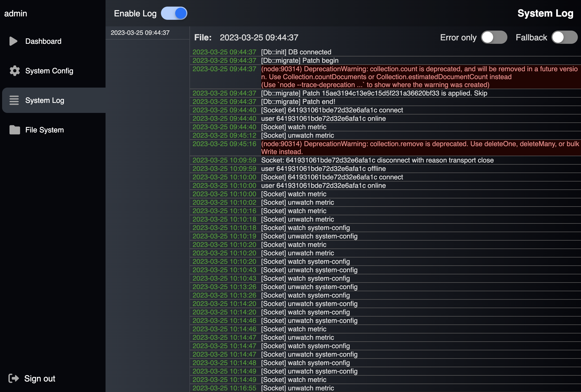Go to System Config page
This screenshot has width=581, height=392.
pyautogui.click(x=49, y=71)
